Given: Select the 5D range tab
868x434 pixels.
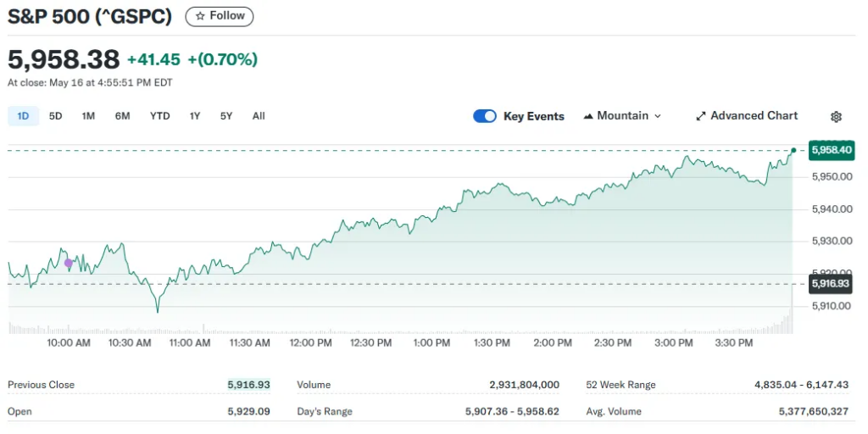Looking at the screenshot, I should click(55, 116).
